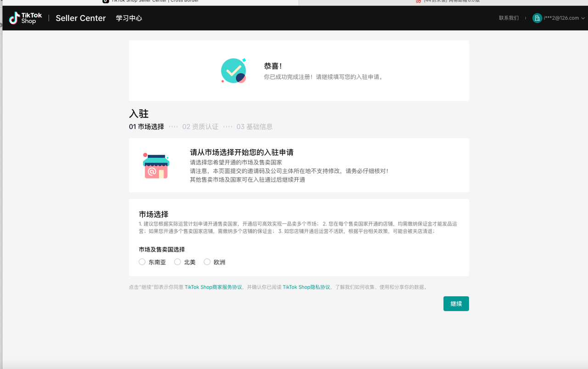Go to step 02 资质认证
Image resolution: width=588 pixels, height=369 pixels.
pyautogui.click(x=200, y=127)
